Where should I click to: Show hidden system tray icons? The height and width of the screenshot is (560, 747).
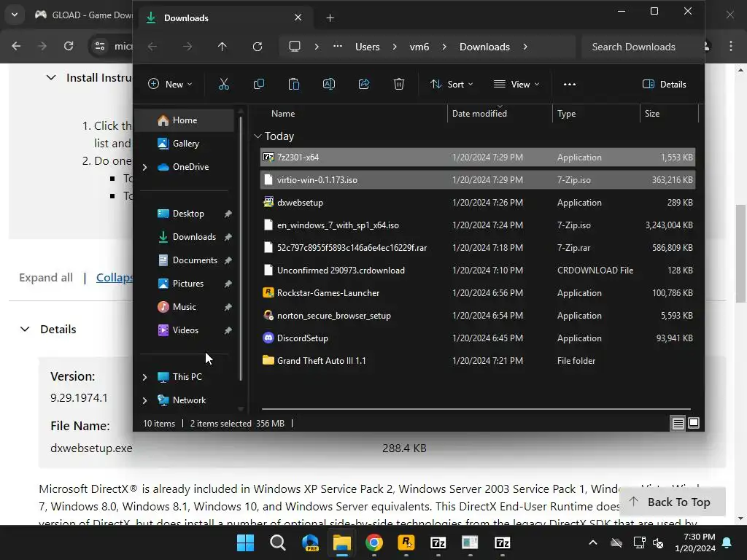click(592, 542)
